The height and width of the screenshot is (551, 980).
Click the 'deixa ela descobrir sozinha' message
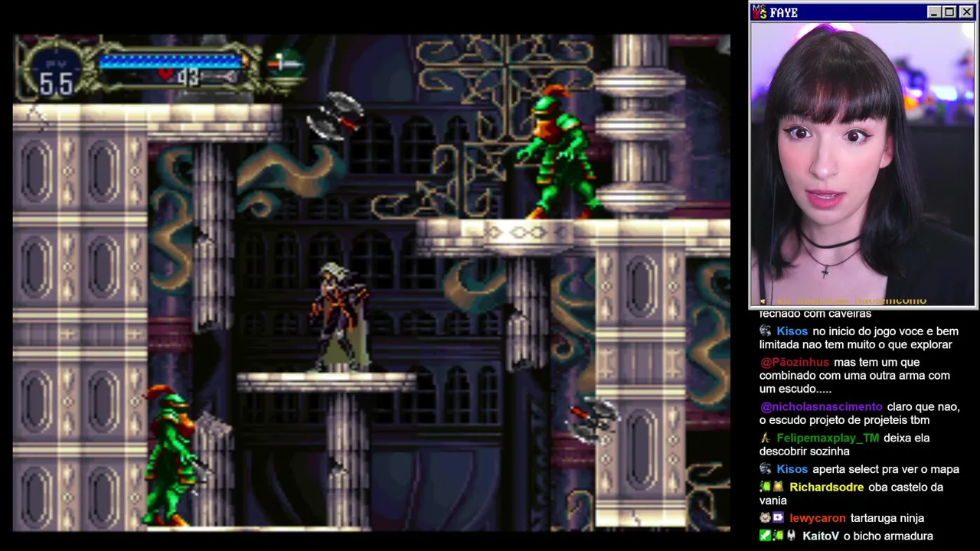[844, 445]
